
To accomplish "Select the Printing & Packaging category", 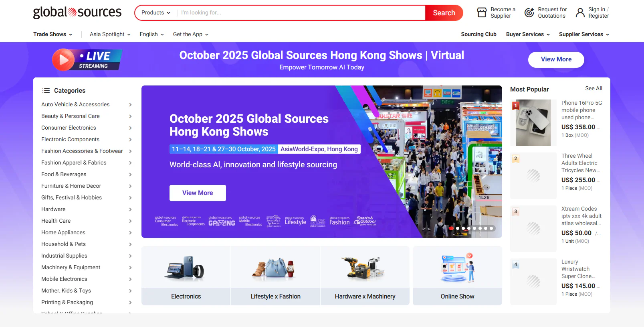I will pyautogui.click(x=67, y=302).
